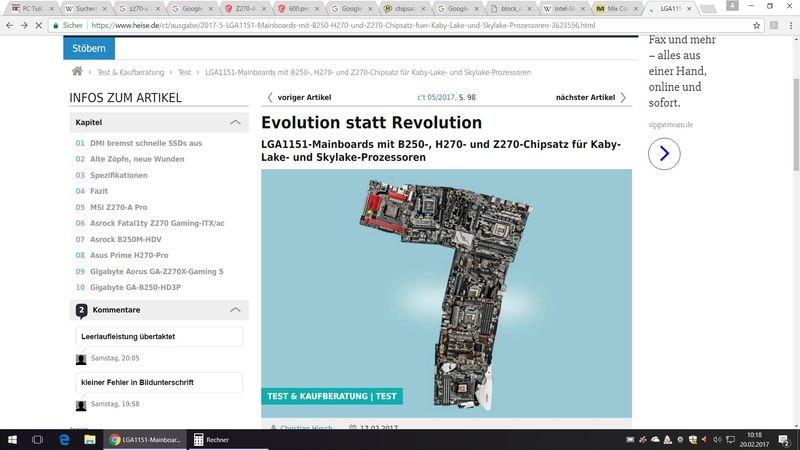Viewport: 800px width, 450px height.
Task: Switch to the z270-a Google tab
Action: coord(139,9)
